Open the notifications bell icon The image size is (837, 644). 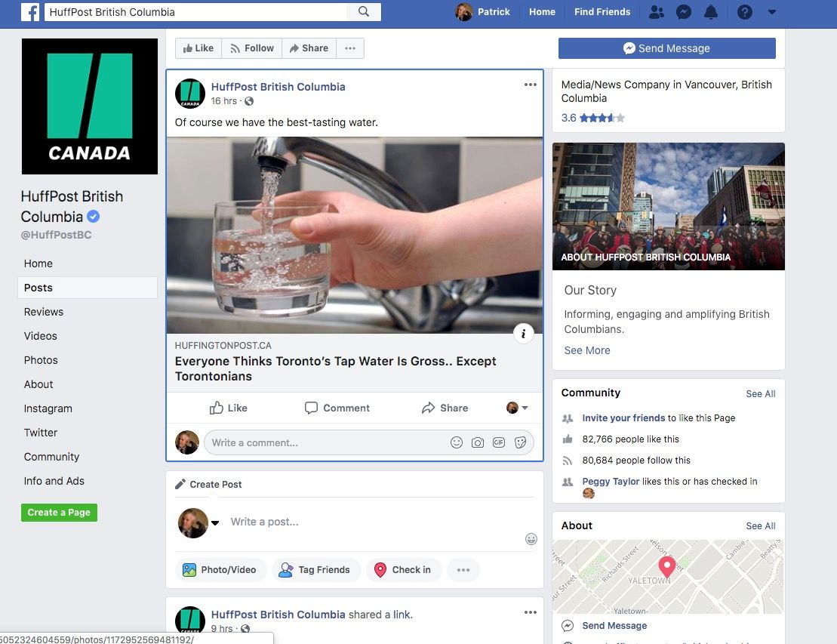711,12
